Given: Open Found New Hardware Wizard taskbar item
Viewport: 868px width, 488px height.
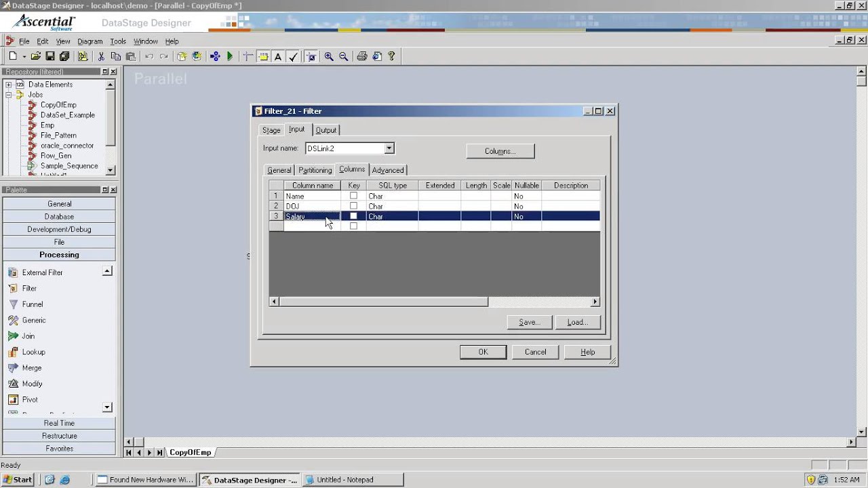Looking at the screenshot, I should (x=146, y=480).
